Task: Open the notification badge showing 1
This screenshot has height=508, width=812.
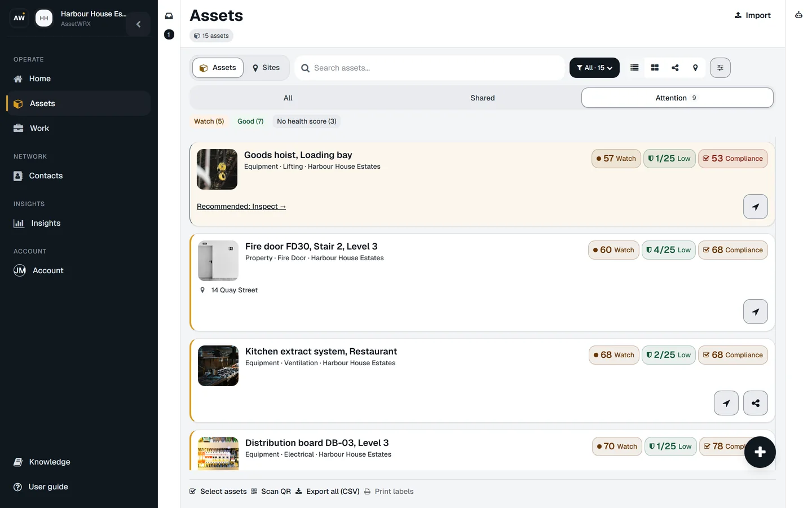Action: click(169, 34)
